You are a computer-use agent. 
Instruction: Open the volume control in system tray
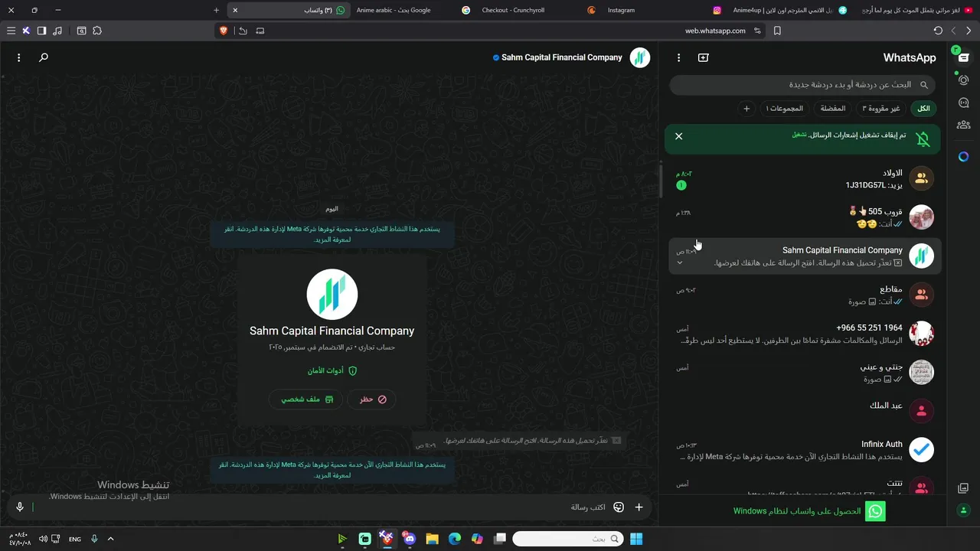(x=43, y=540)
